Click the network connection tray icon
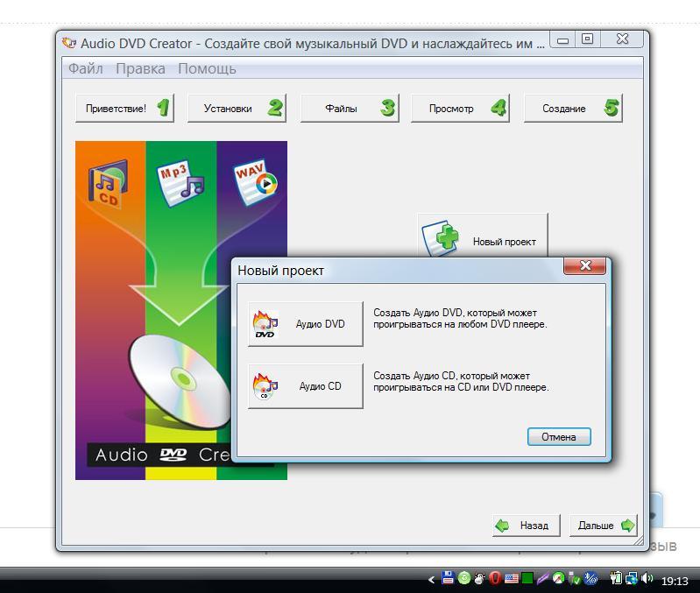700x593 pixels. pos(632,579)
